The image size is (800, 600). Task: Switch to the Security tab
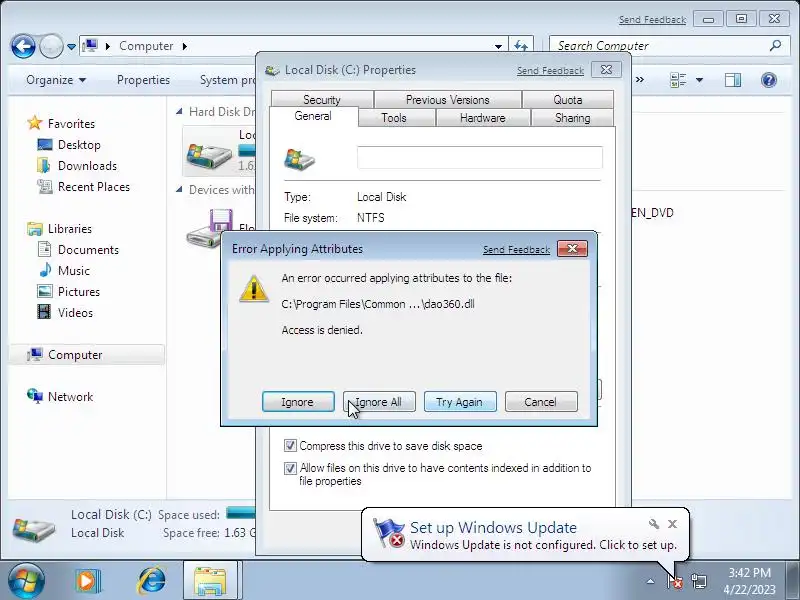pyautogui.click(x=321, y=99)
